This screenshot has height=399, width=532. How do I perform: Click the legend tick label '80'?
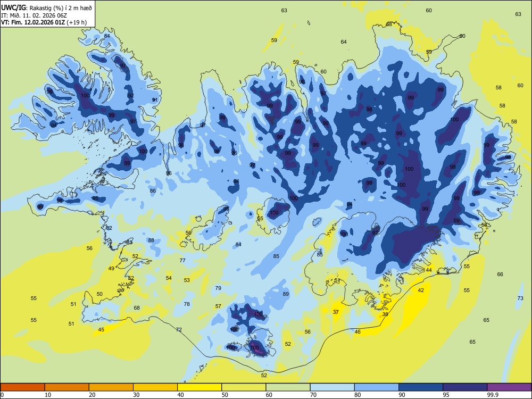tap(358, 395)
